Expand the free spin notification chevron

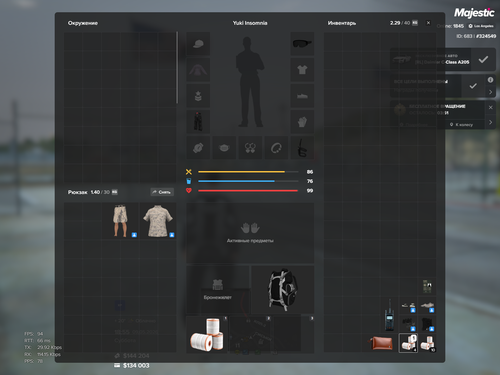click(x=490, y=122)
